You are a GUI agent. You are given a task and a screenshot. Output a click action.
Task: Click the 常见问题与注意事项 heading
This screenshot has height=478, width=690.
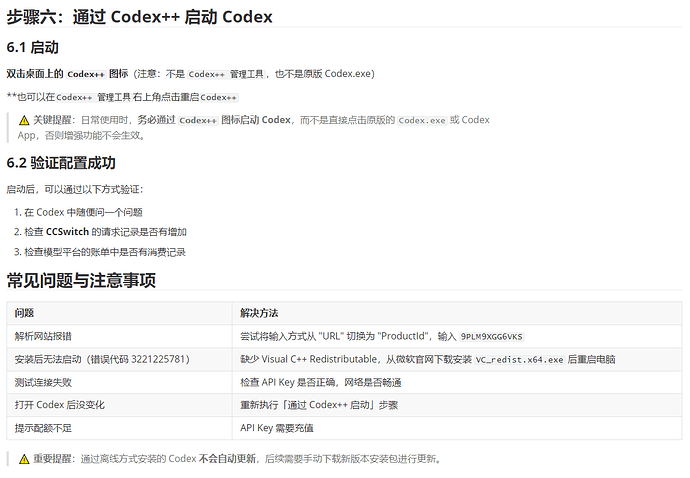pos(81,280)
